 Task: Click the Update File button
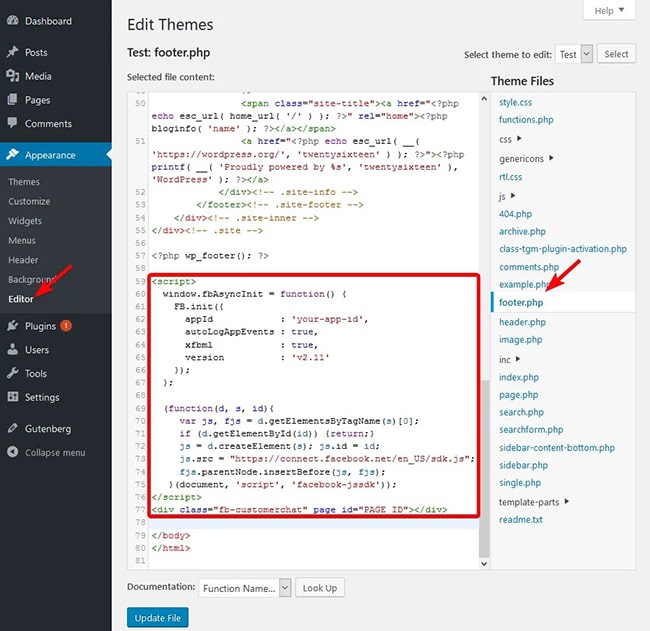[x=158, y=618]
